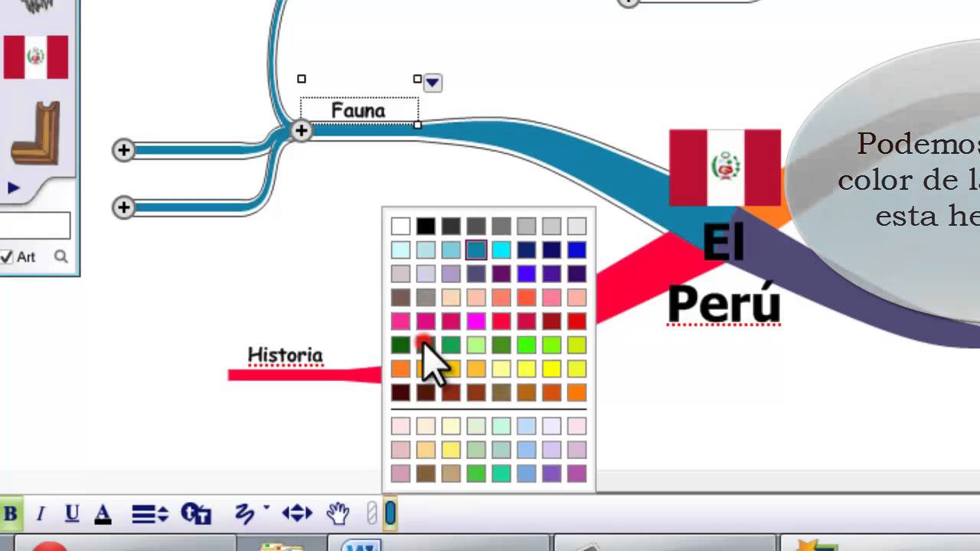
Task: Choose the outline branch shape icon
Action: tap(372, 514)
